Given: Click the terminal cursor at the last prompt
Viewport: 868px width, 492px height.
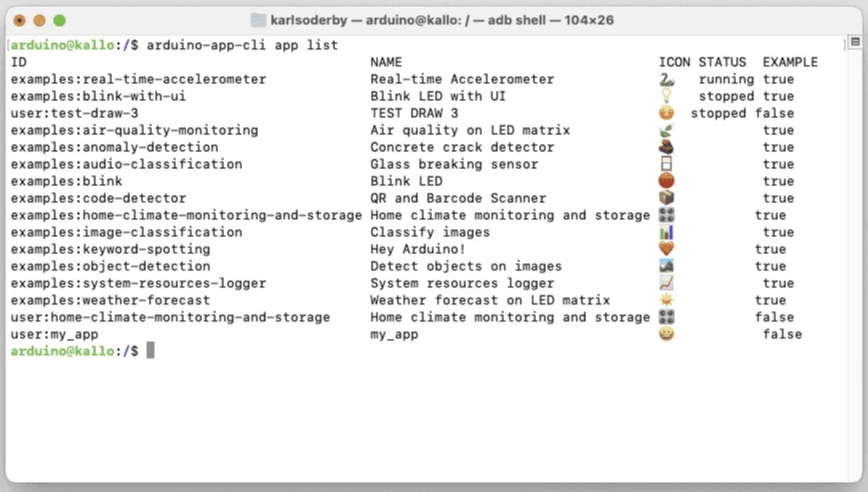Looking at the screenshot, I should click(151, 351).
